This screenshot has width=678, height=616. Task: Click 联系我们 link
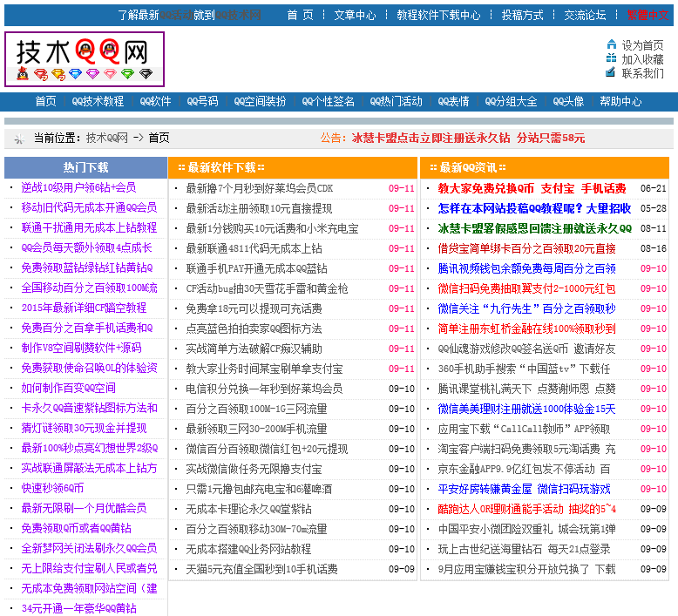click(x=642, y=72)
